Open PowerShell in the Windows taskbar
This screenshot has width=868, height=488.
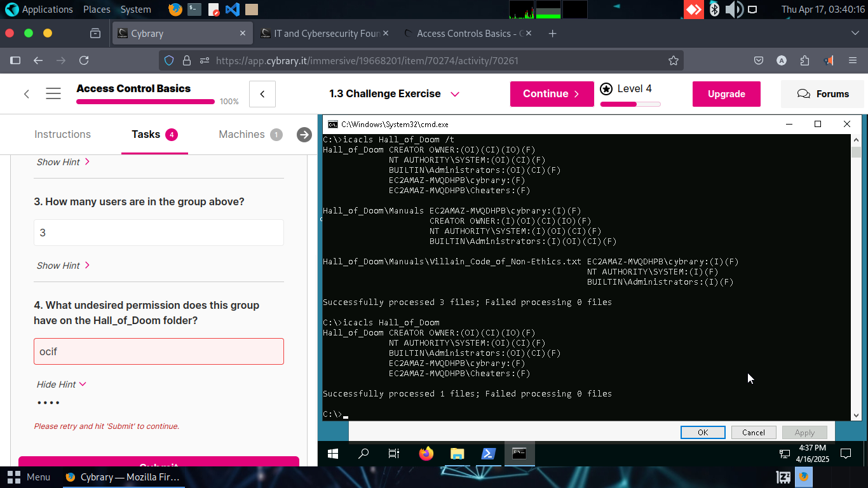(488, 454)
